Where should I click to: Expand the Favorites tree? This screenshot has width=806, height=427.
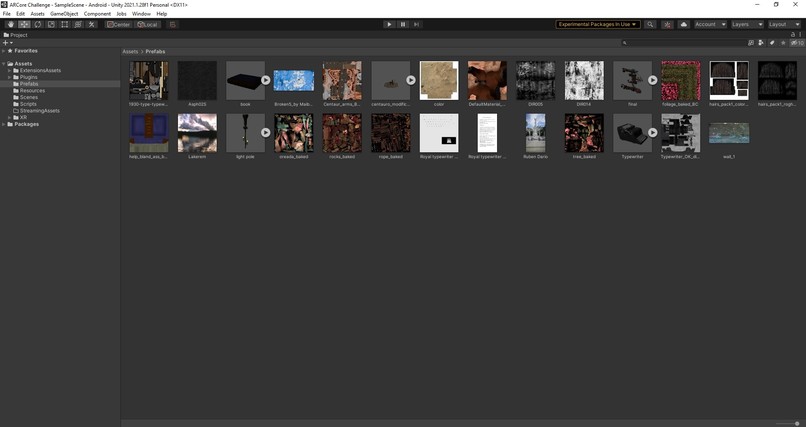pyautogui.click(x=4, y=51)
